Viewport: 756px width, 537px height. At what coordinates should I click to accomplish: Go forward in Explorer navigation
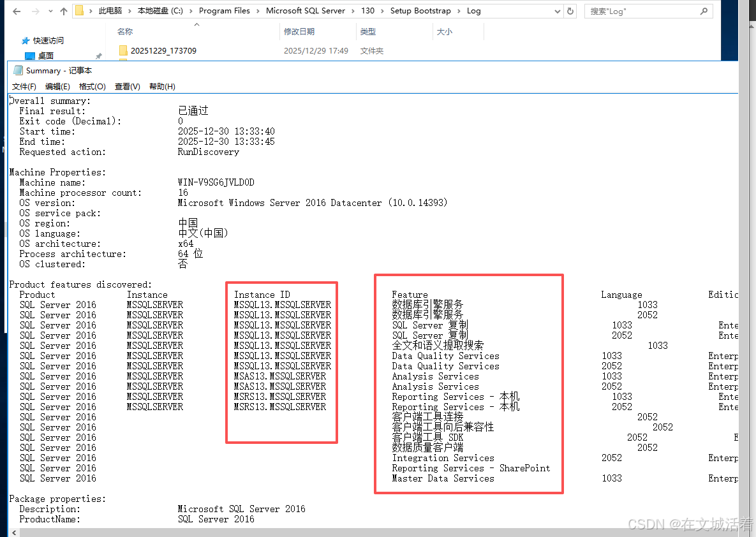click(35, 11)
